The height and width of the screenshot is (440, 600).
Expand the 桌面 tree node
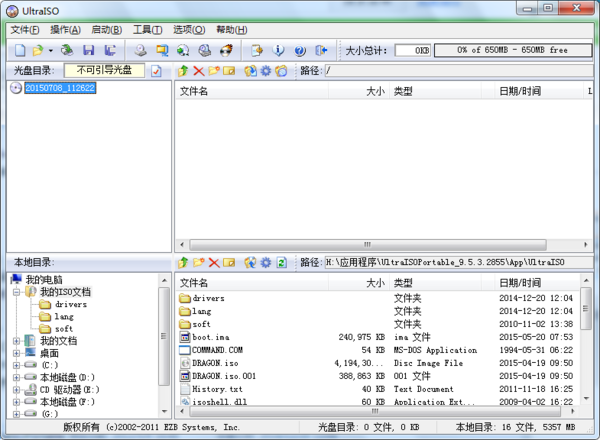[16, 353]
